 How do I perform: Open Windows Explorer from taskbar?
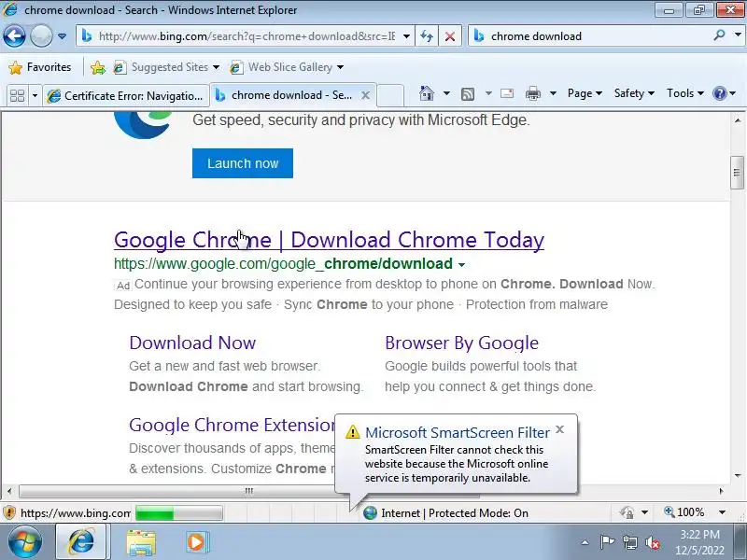point(141,543)
